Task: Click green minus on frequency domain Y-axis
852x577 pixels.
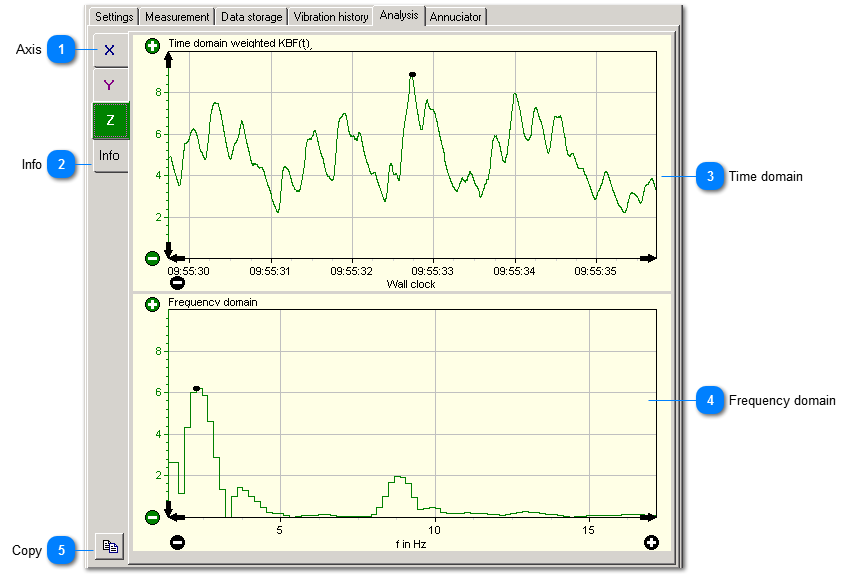Action: pyautogui.click(x=153, y=517)
